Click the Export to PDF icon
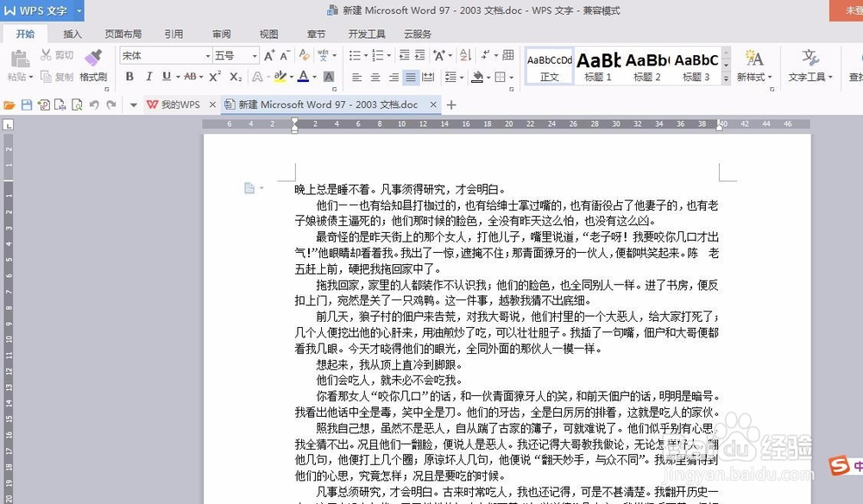 pos(43,104)
